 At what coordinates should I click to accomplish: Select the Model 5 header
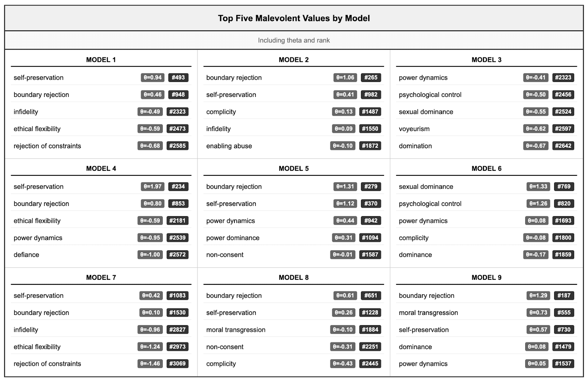pos(294,168)
